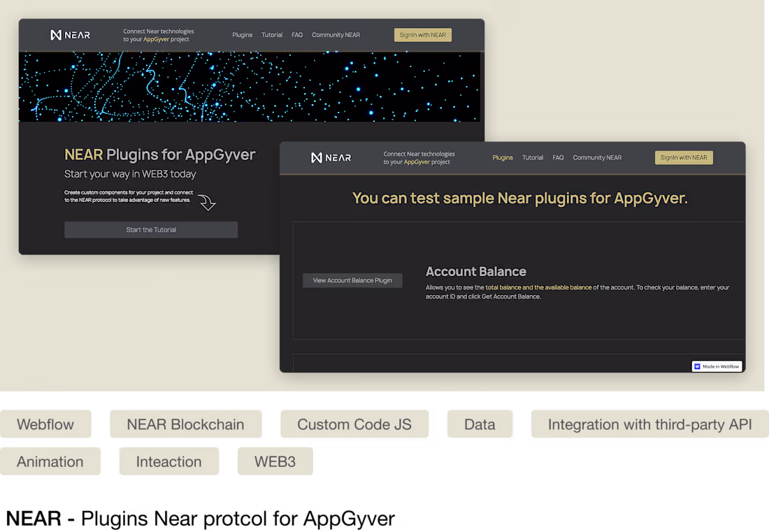Click 'Start your way in WEB3 today' text
Screen dimensions: 769x532
130,174
